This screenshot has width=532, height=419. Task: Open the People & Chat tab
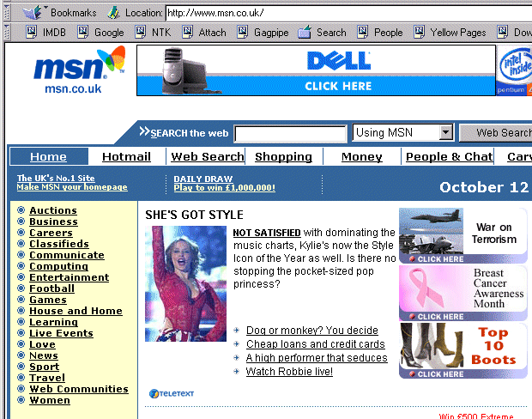450,156
